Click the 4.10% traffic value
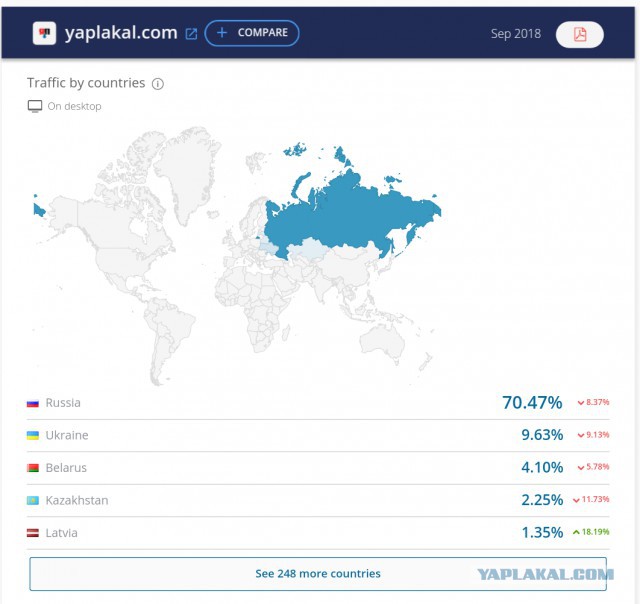Image resolution: width=640 pixels, height=604 pixels. [x=542, y=467]
